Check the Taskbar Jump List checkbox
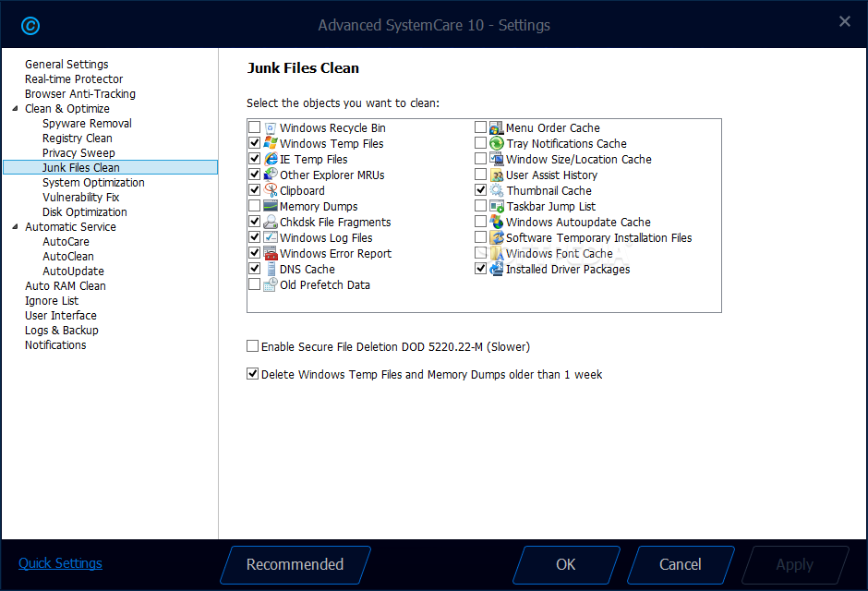The height and width of the screenshot is (591, 868). (480, 206)
